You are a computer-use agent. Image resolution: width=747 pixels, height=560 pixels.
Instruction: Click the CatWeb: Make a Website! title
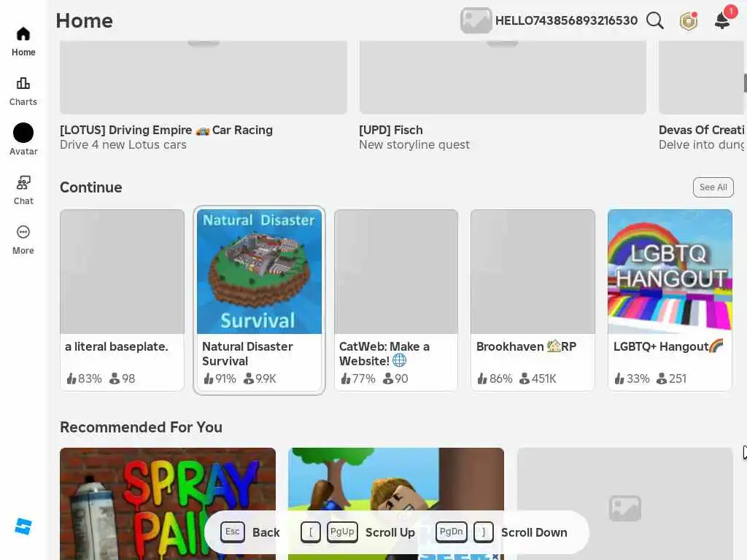click(384, 354)
